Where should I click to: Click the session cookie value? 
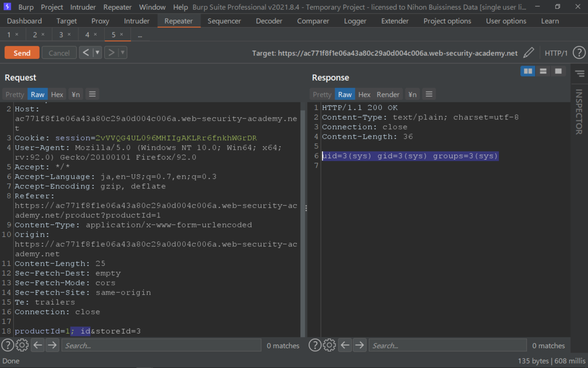tap(176, 138)
